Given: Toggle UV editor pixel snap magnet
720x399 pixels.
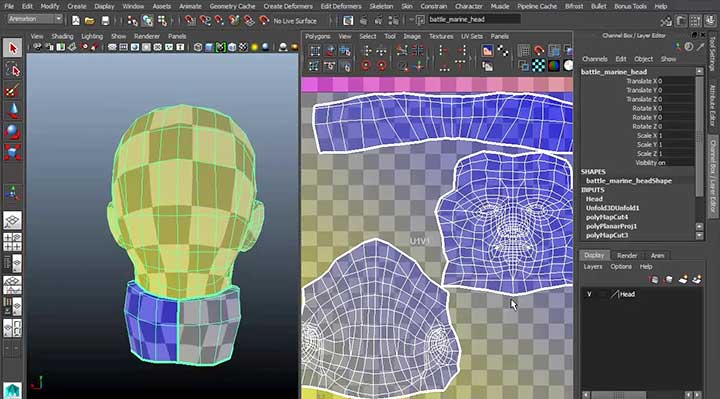Looking at the screenshot, I should [539, 51].
